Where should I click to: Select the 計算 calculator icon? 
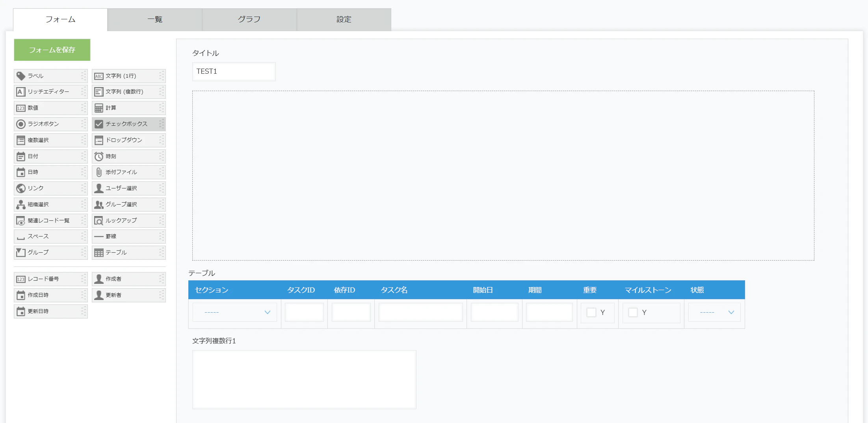point(99,108)
